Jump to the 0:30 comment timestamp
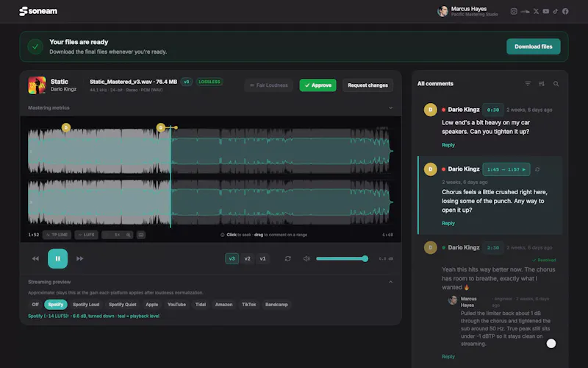 pos(492,110)
